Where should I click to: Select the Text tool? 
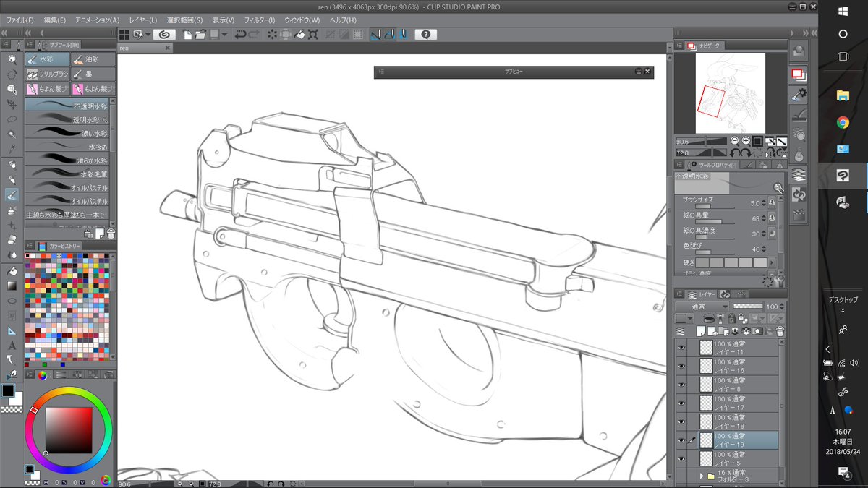coord(12,346)
